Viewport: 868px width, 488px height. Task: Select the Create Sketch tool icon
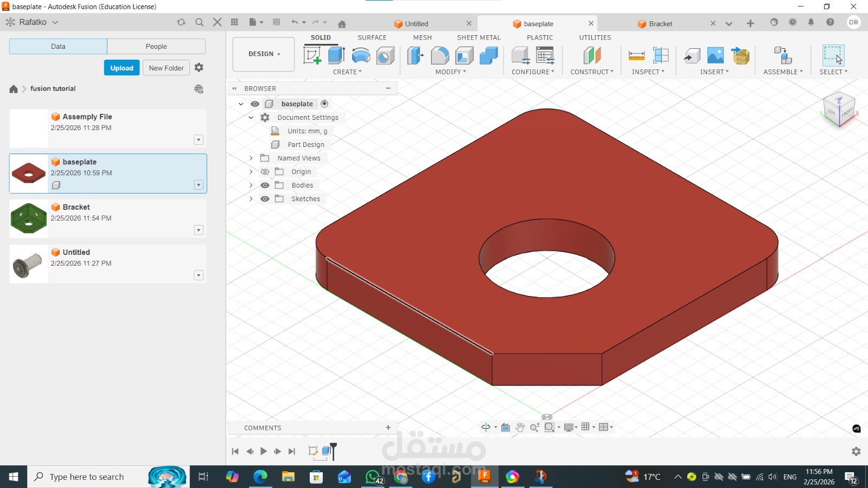tap(312, 55)
